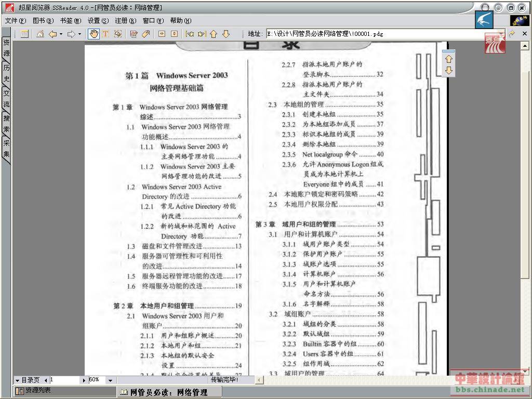
Task: Select the 网管员必读：网络管理 document tab
Action: pos(169,393)
